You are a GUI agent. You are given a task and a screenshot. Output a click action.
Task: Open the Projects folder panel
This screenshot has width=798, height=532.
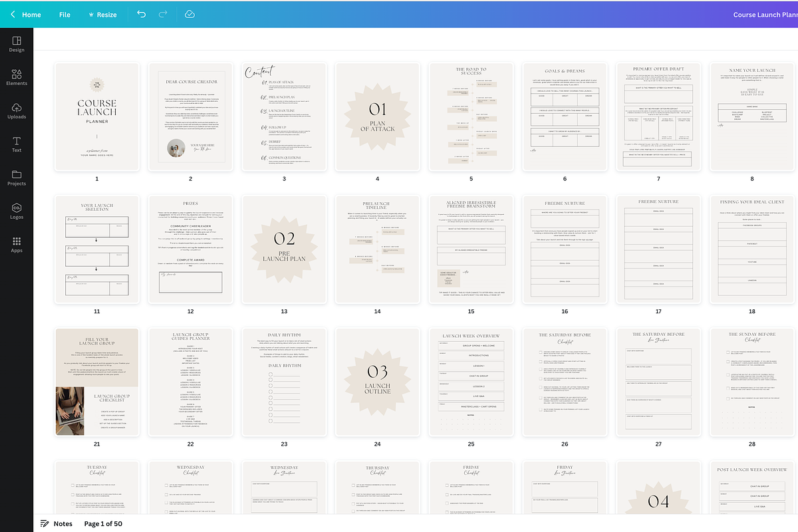click(x=17, y=178)
